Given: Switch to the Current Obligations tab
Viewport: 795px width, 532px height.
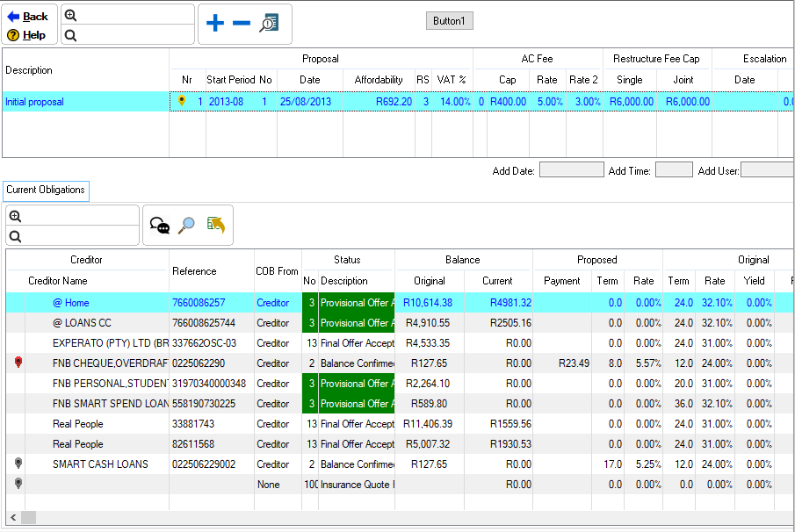Looking at the screenshot, I should (46, 190).
